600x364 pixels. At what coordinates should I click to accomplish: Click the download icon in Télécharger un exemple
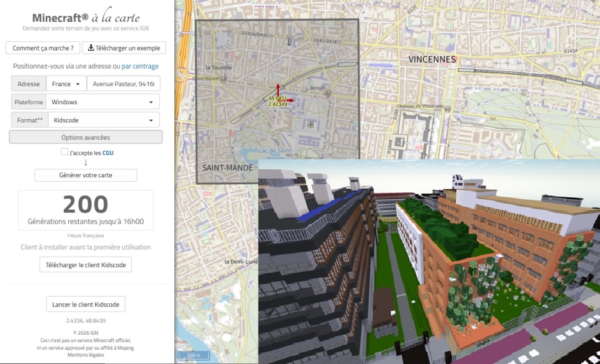tap(91, 48)
